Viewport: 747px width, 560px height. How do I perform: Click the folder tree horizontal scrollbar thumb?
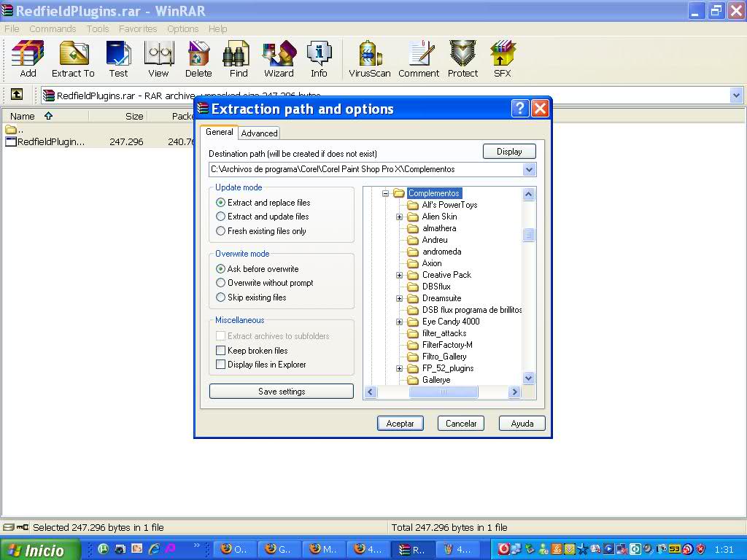pyautogui.click(x=443, y=392)
